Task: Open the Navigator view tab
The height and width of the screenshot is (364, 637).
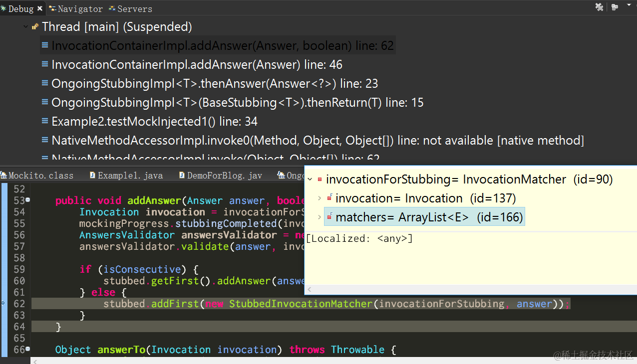Action: coord(80,8)
